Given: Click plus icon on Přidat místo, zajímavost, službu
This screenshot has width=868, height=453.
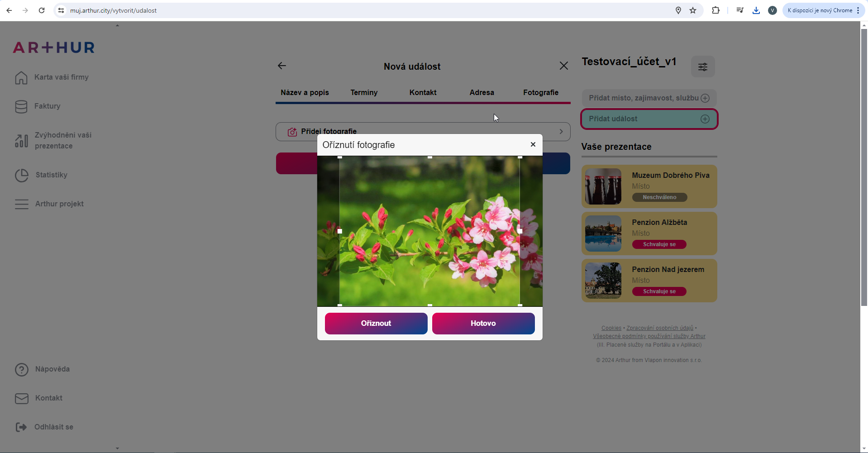Looking at the screenshot, I should pos(705,98).
